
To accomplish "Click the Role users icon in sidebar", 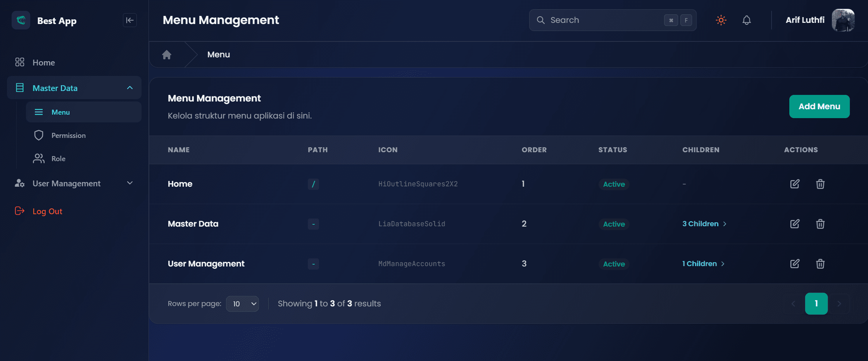I will tap(38, 158).
